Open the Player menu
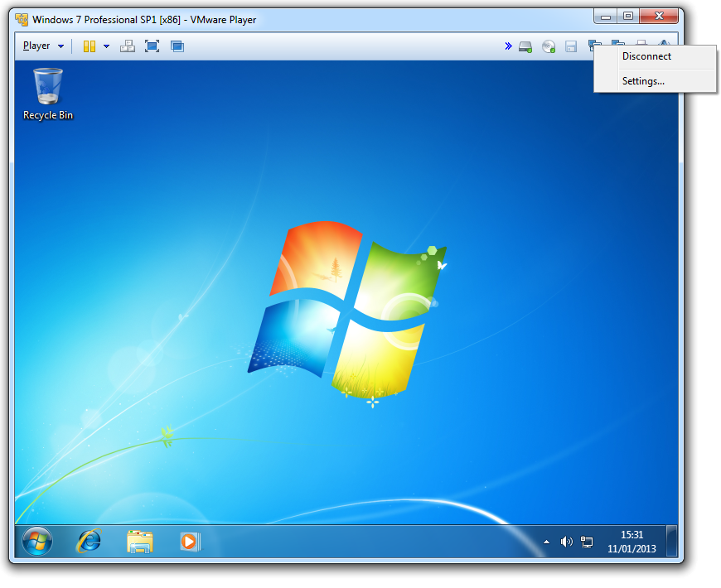This screenshot has height=588, width=721. tap(37, 46)
